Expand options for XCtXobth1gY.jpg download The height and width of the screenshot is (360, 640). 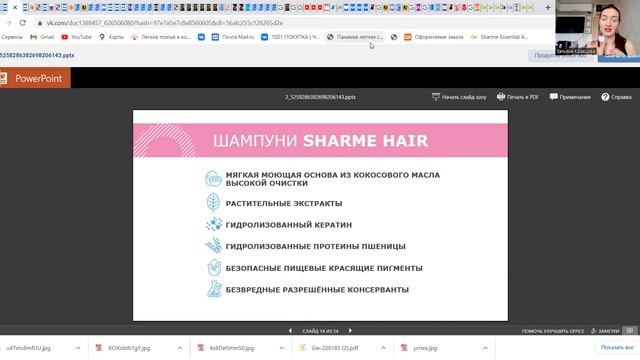pos(180,348)
